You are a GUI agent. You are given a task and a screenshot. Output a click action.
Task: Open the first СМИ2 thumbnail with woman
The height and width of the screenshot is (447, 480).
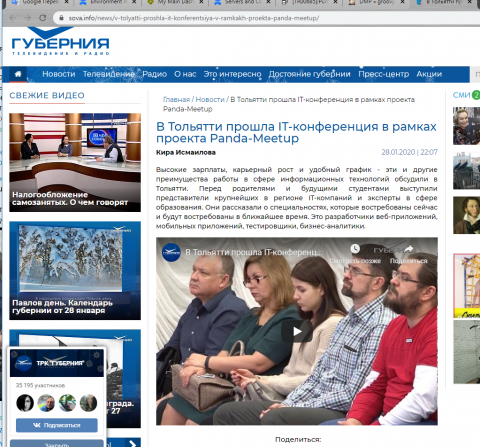466,126
